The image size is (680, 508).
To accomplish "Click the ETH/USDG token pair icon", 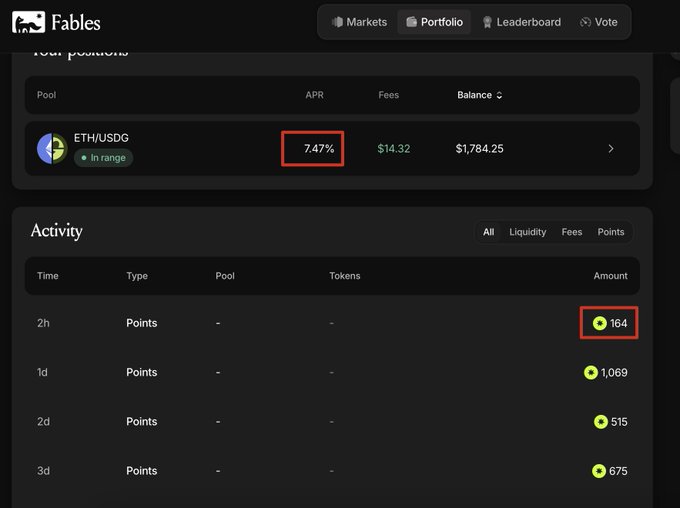I will point(52,148).
